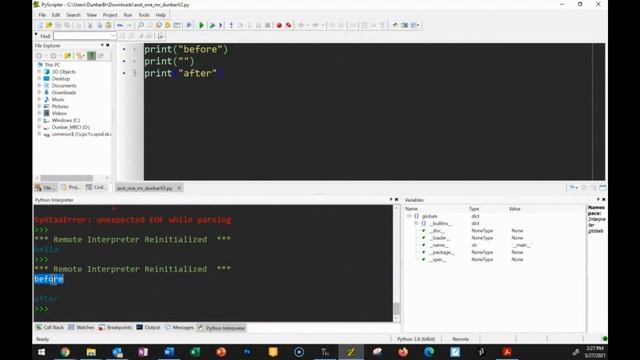This screenshot has width=640, height=360.
Task: Open Word from the taskbar
Action: pos(169,352)
